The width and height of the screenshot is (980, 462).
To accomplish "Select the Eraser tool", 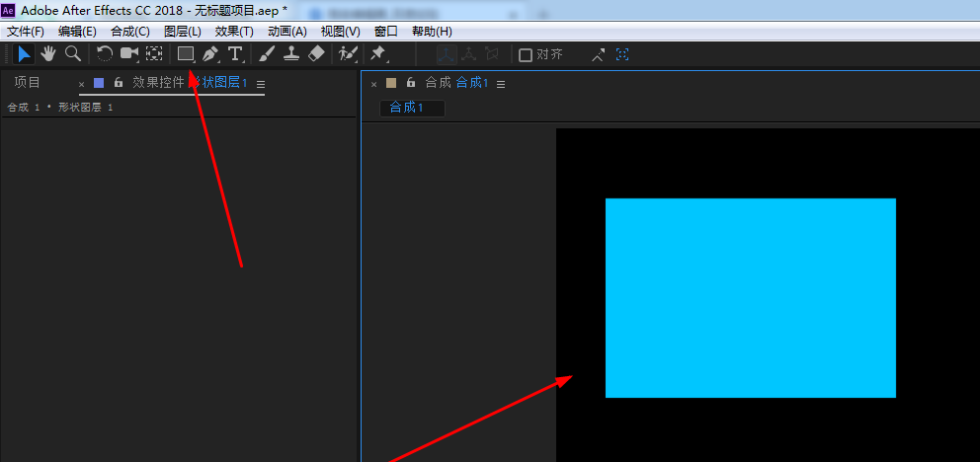I will coord(316,54).
